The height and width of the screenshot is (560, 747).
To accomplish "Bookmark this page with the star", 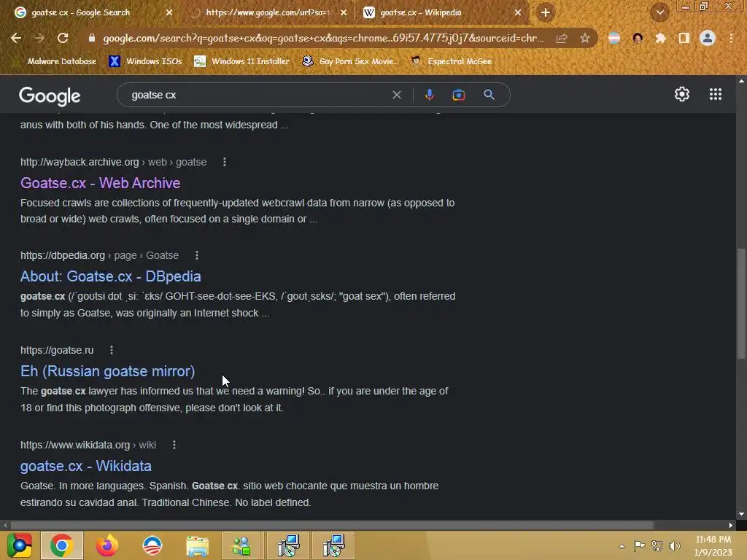I will coord(585,38).
